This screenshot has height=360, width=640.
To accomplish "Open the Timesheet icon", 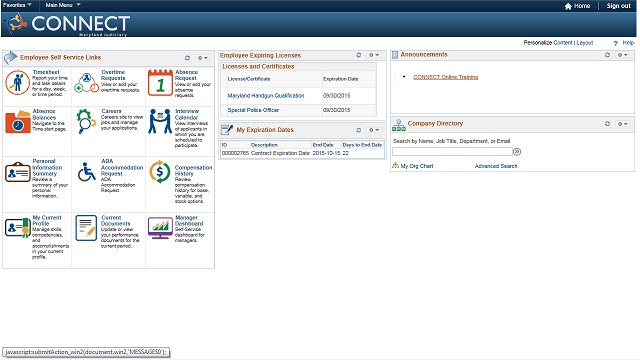I will 17,82.
